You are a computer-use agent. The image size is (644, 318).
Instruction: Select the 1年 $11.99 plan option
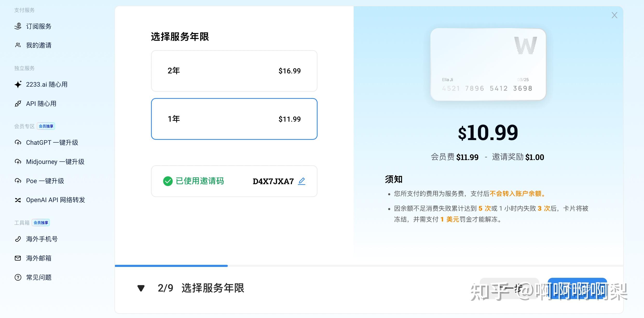pyautogui.click(x=234, y=119)
